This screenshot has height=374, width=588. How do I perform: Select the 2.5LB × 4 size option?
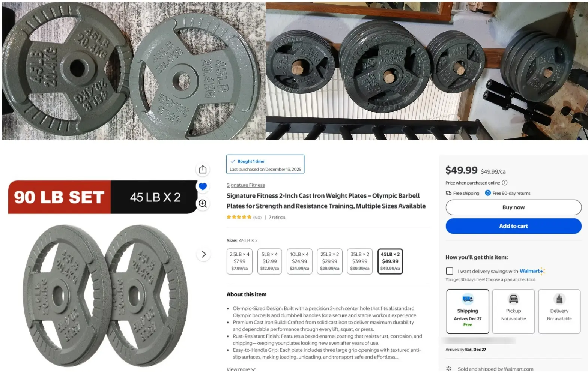click(239, 261)
